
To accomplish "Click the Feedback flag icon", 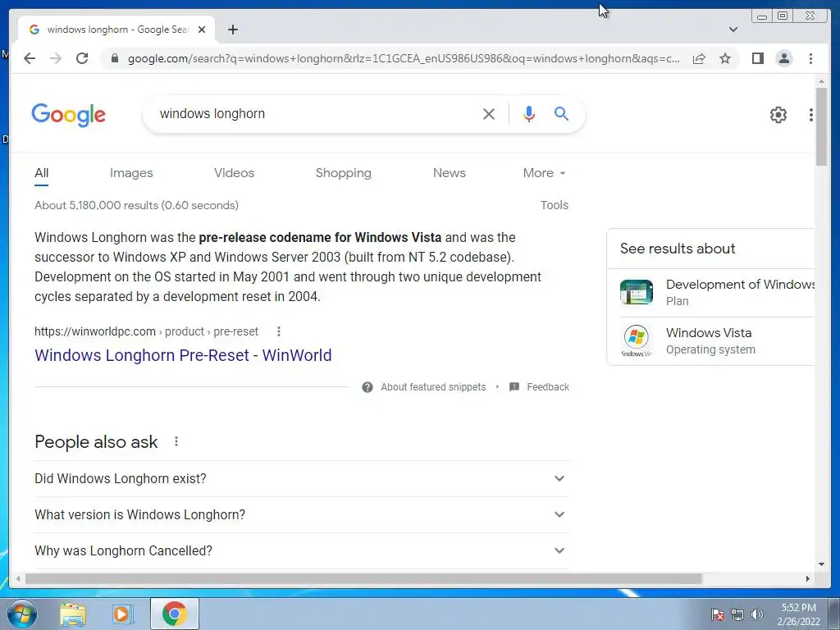I will coord(514,387).
